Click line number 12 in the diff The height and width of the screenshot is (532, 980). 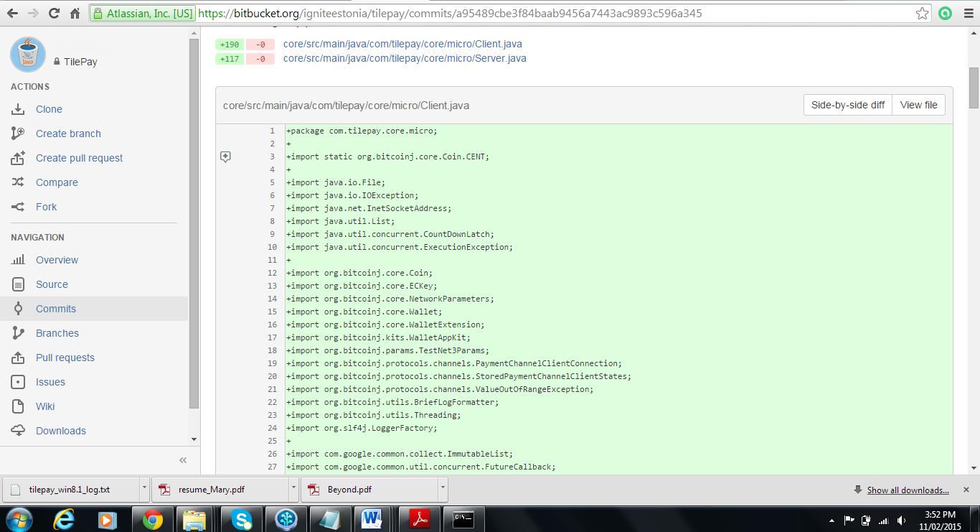click(x=272, y=273)
